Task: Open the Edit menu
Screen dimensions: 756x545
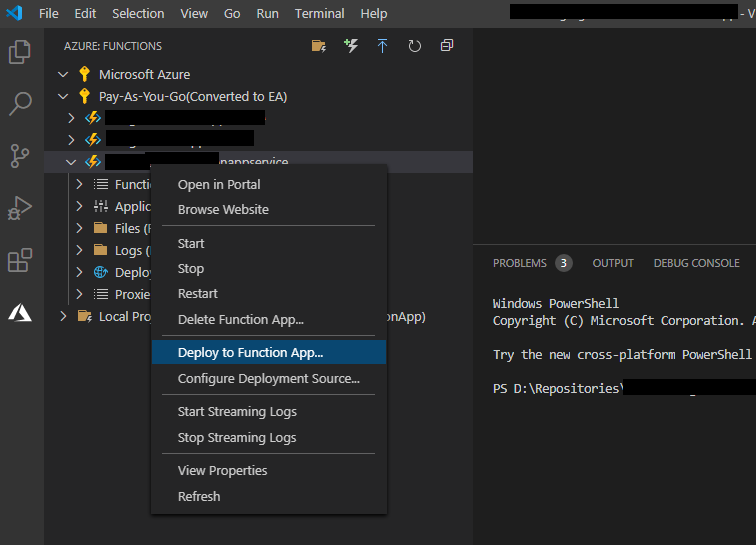Action: pyautogui.click(x=85, y=14)
